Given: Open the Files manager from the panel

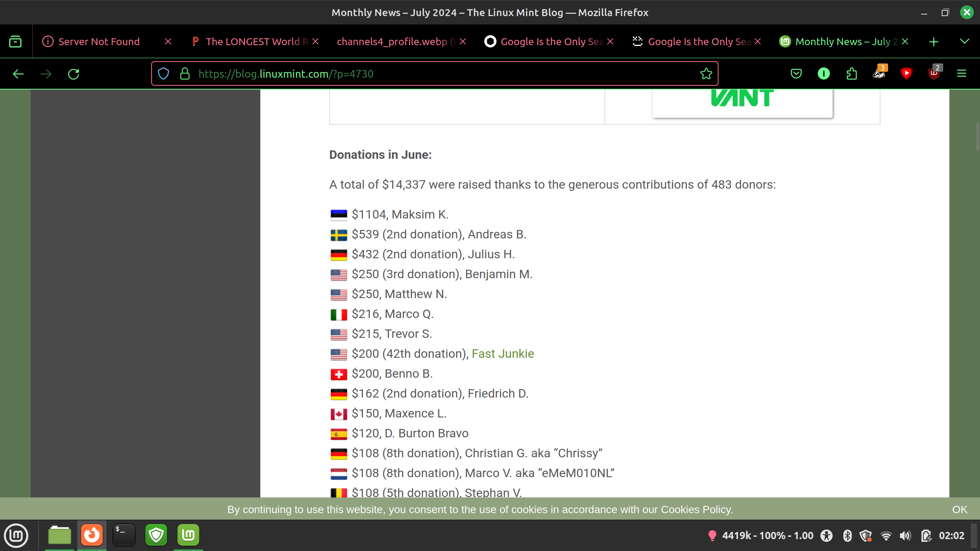Looking at the screenshot, I should [x=60, y=535].
